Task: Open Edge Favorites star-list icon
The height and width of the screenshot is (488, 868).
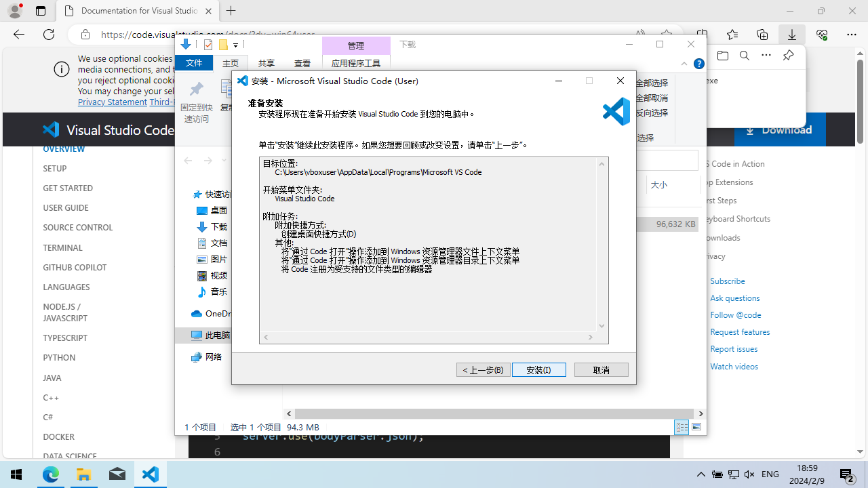Action: tap(732, 35)
